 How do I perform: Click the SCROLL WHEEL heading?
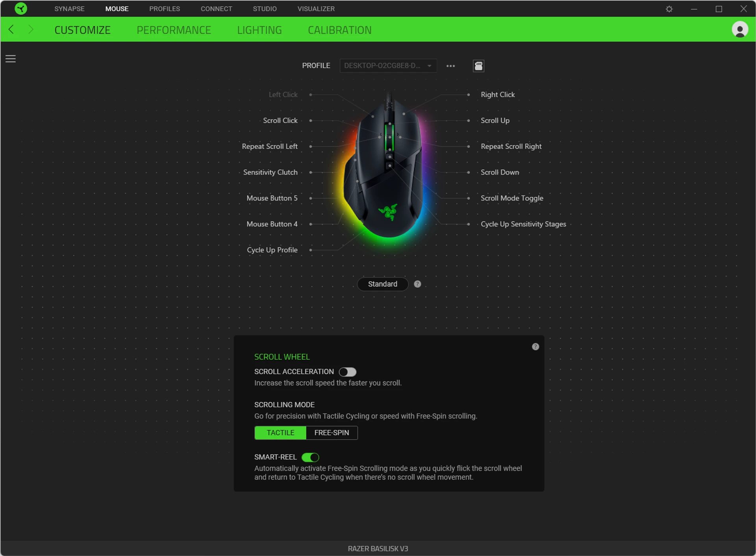pyautogui.click(x=282, y=357)
